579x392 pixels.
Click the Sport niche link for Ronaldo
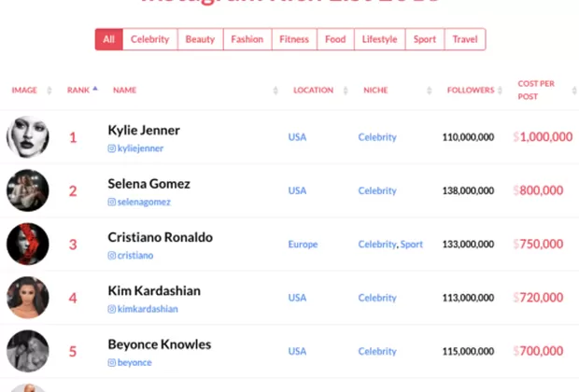[x=412, y=245]
